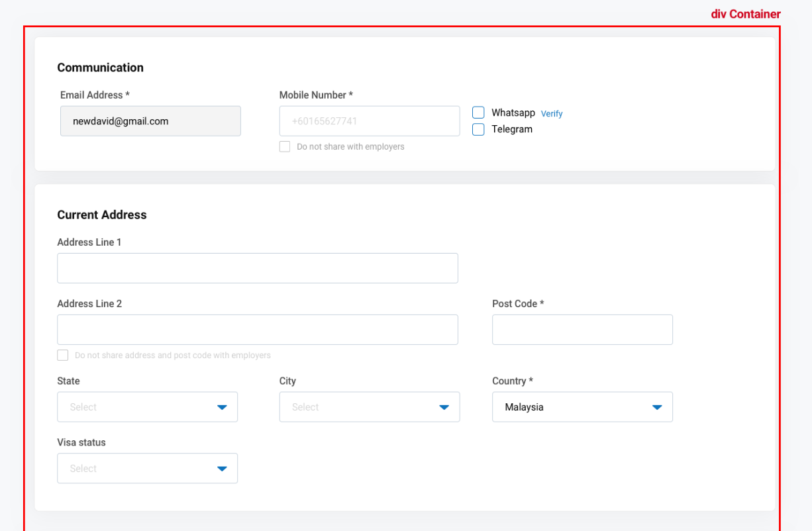Check Do not share address and post code
The height and width of the screenshot is (531, 812).
point(63,356)
